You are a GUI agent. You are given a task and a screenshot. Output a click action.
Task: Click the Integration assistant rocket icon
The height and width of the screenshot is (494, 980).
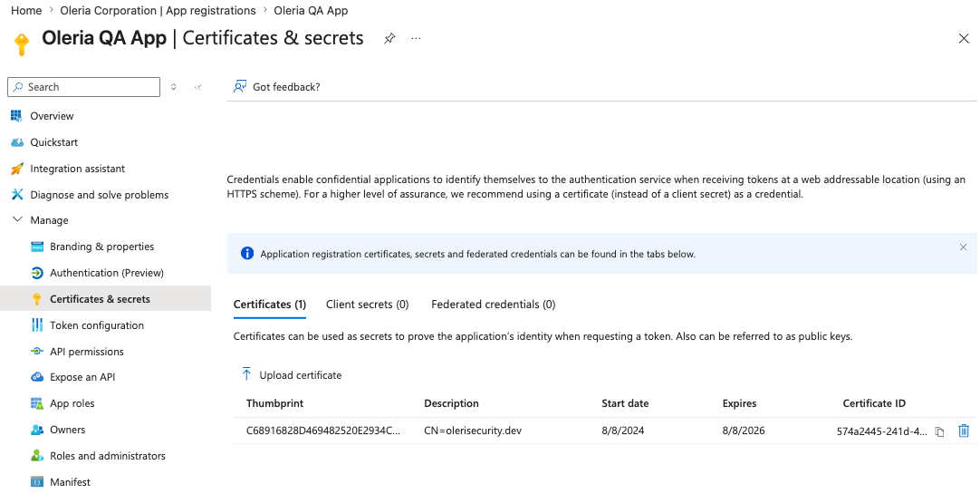tap(17, 169)
